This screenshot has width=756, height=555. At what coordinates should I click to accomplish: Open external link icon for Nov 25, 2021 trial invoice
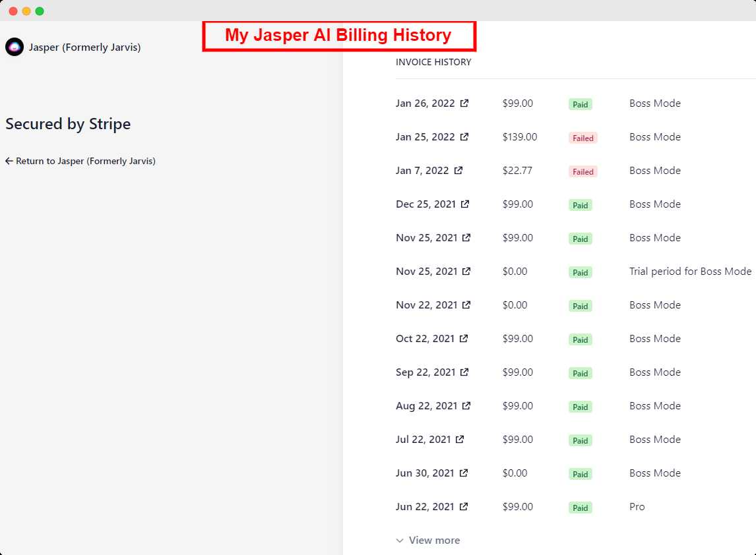click(466, 271)
